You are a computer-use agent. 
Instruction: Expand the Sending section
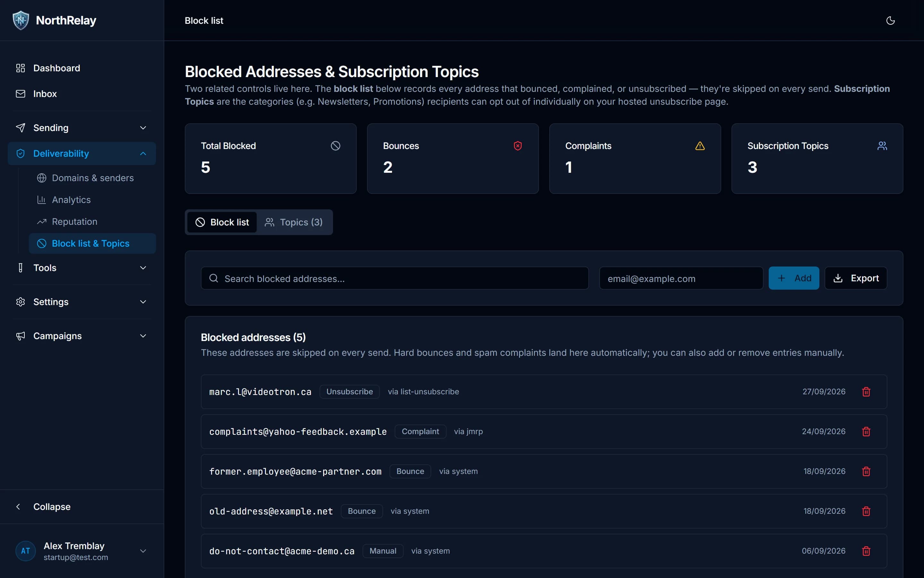(x=82, y=128)
